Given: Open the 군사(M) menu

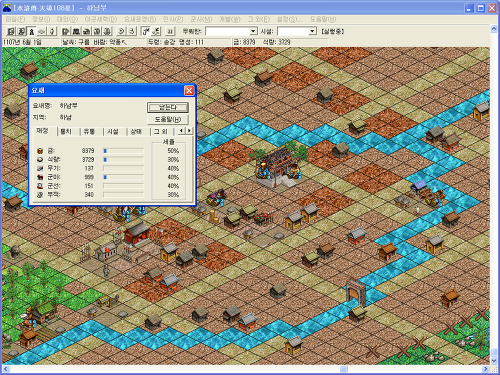Looking at the screenshot, I should click(x=201, y=19).
